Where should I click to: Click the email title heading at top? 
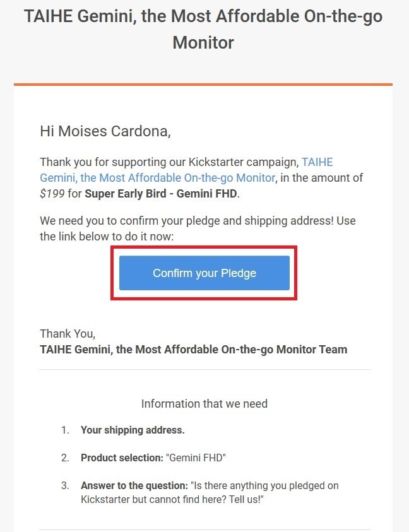[203, 29]
